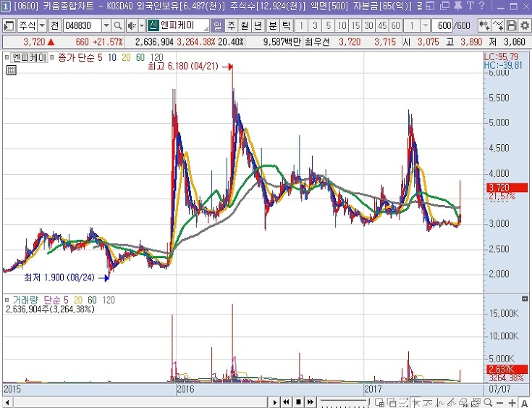This screenshot has width=532, height=408.
Task: Close the volume pane with x button
Action: (525, 299)
